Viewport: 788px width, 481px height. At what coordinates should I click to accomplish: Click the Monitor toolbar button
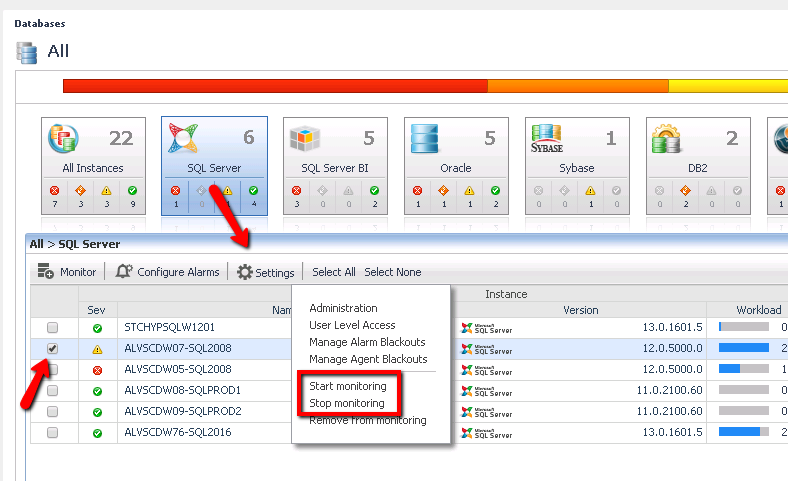[67, 271]
